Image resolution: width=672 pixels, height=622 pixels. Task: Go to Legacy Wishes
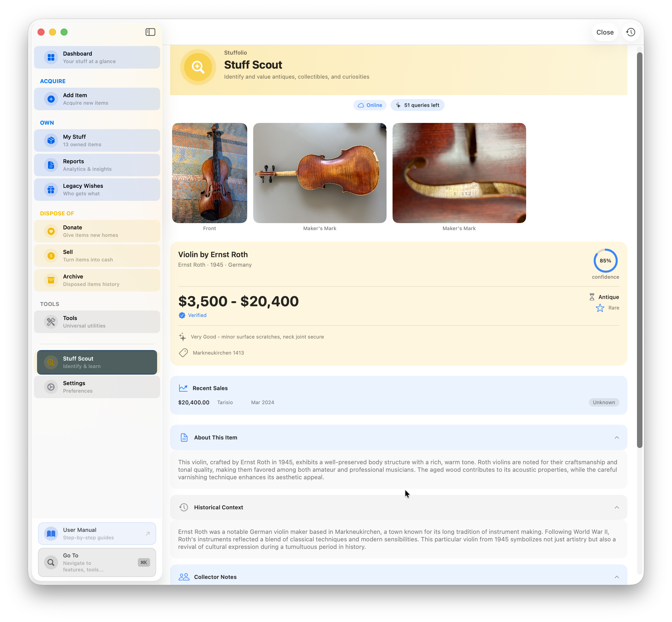click(x=97, y=190)
